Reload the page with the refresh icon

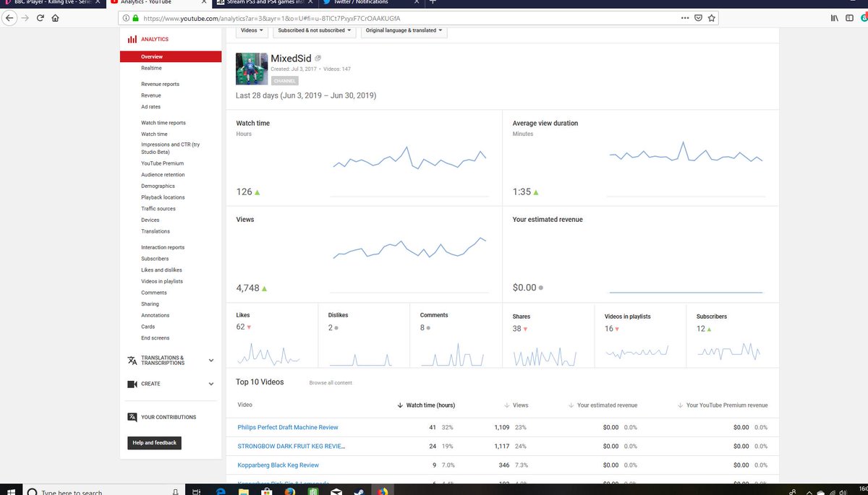[x=40, y=17]
